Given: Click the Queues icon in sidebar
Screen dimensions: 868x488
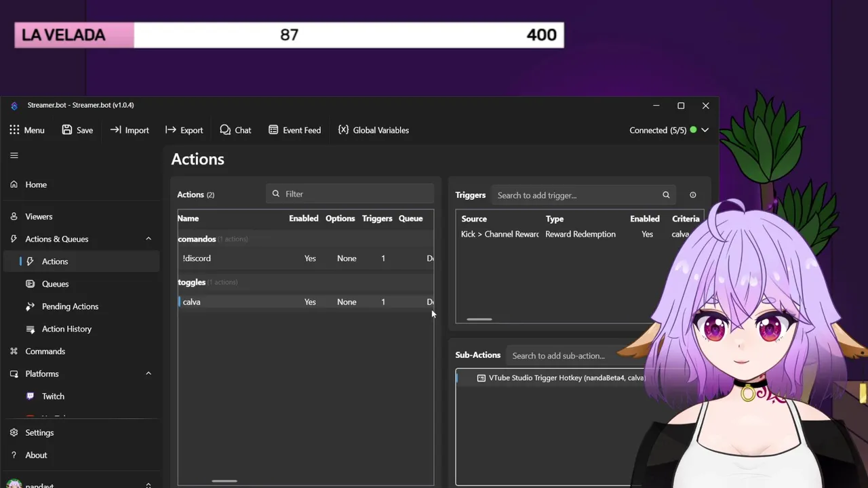Looking at the screenshot, I should (30, 284).
